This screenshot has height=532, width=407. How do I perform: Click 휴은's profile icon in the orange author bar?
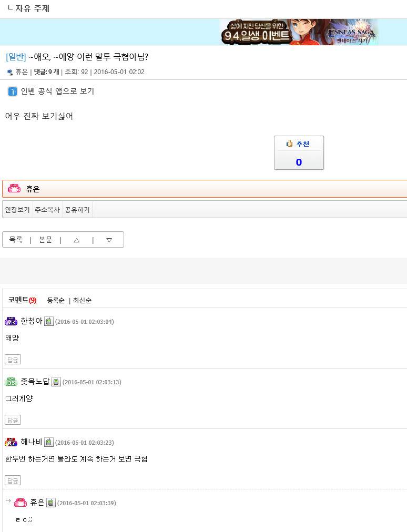[x=14, y=188]
